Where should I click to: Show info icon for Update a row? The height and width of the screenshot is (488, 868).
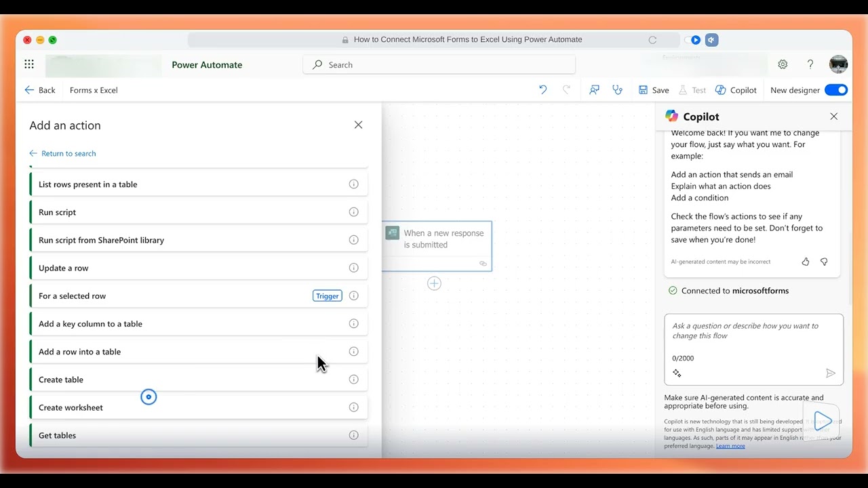point(353,268)
